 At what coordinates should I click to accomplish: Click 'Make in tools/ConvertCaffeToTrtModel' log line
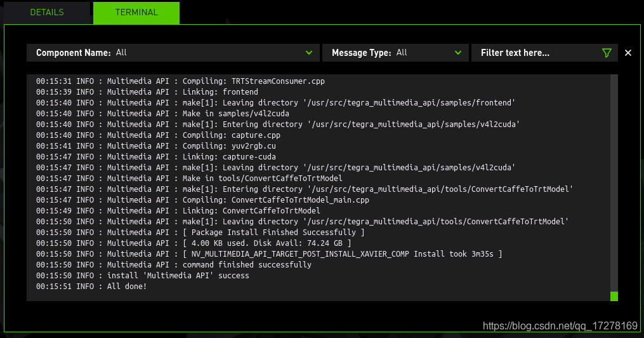click(x=189, y=178)
